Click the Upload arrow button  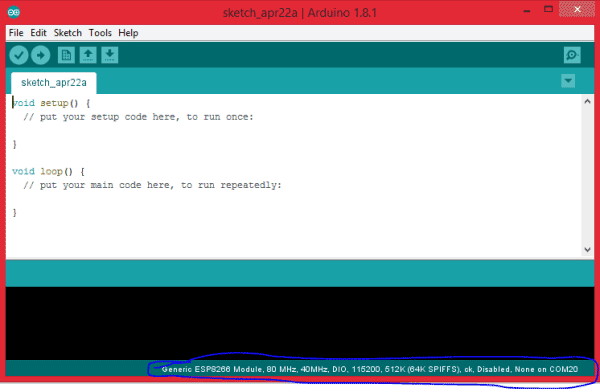tap(41, 55)
